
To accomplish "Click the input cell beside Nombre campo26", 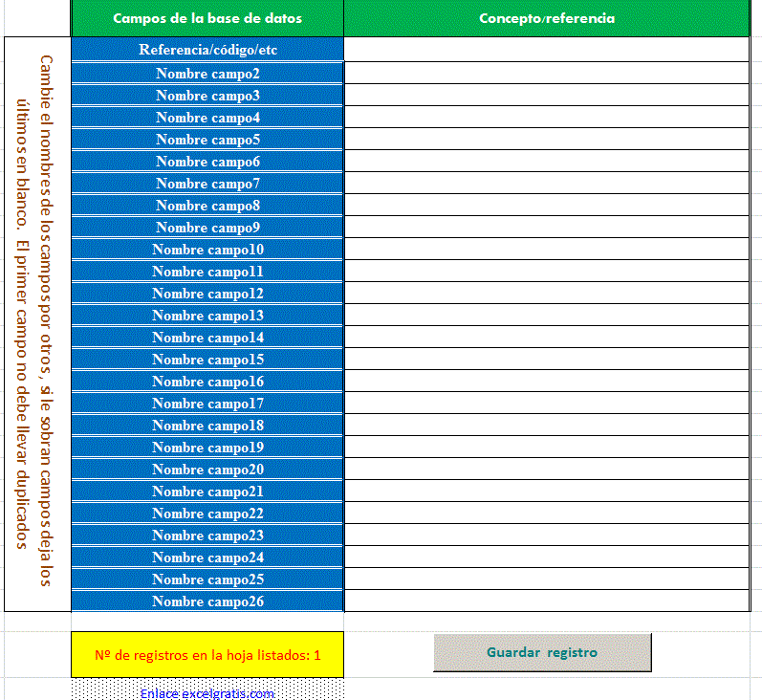I will tap(547, 601).
